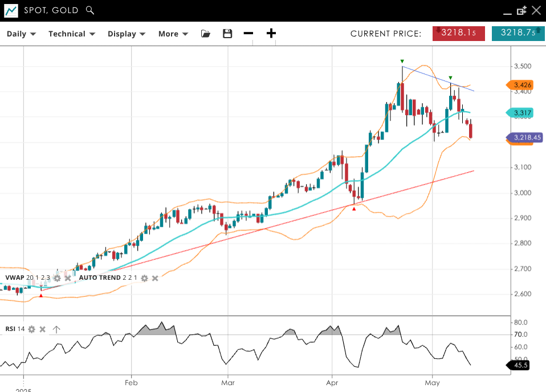Move RSI panel up with arrow
The height and width of the screenshot is (392, 546).
56,329
